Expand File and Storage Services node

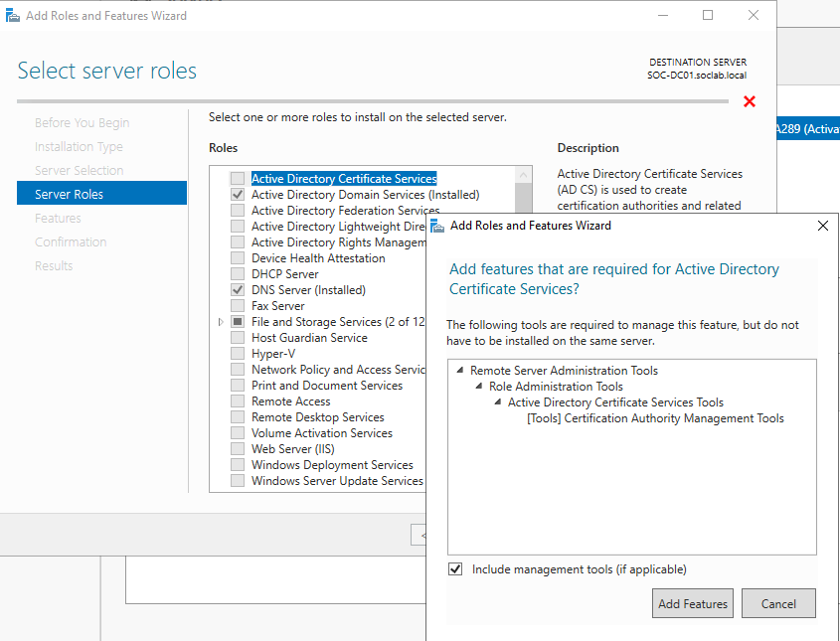coord(221,322)
